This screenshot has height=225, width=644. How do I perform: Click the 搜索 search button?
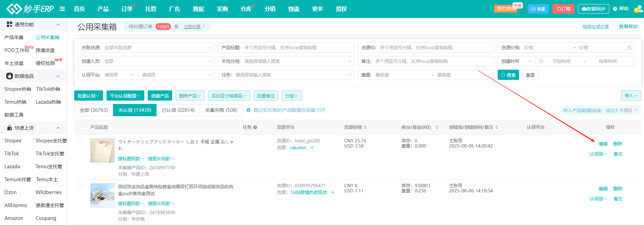(508, 75)
